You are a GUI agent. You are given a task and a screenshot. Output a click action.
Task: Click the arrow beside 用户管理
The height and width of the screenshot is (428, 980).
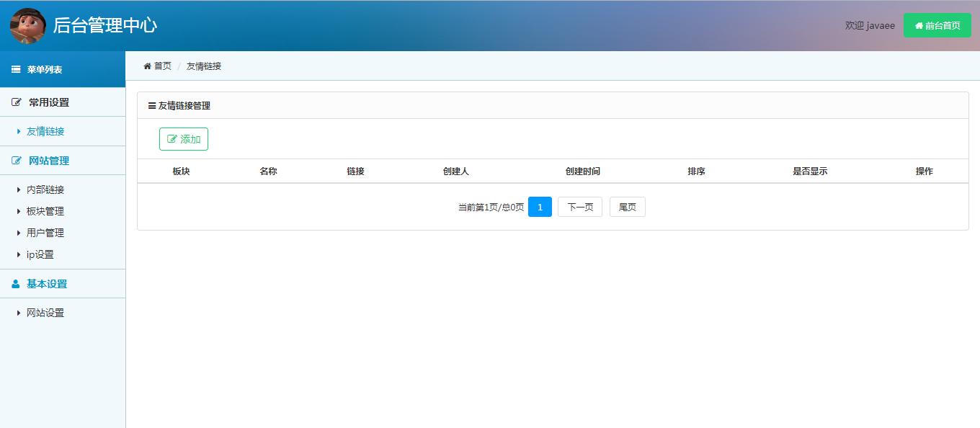point(19,233)
